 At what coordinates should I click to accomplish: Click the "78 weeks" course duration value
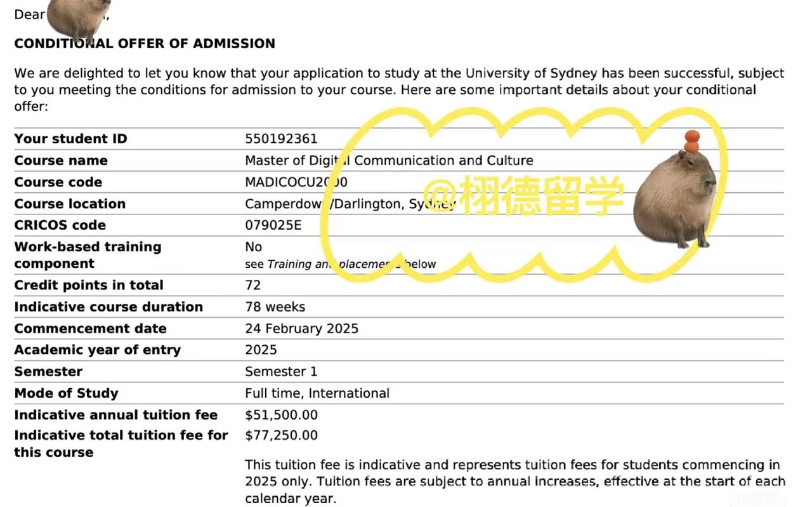[x=275, y=307]
